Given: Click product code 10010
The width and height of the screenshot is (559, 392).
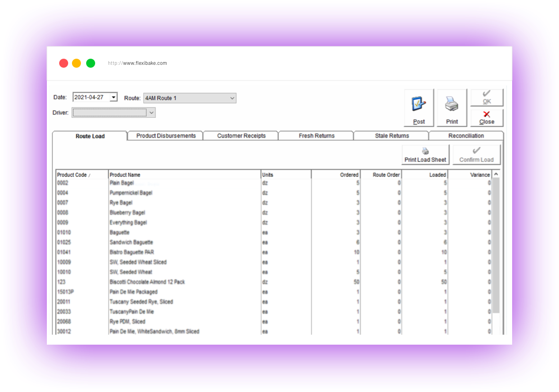Looking at the screenshot, I should pos(64,272).
